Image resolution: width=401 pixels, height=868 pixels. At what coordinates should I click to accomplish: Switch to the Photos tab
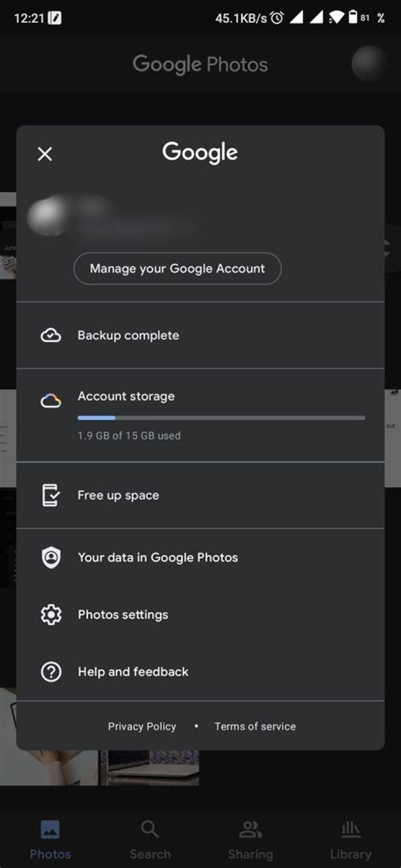click(x=50, y=840)
